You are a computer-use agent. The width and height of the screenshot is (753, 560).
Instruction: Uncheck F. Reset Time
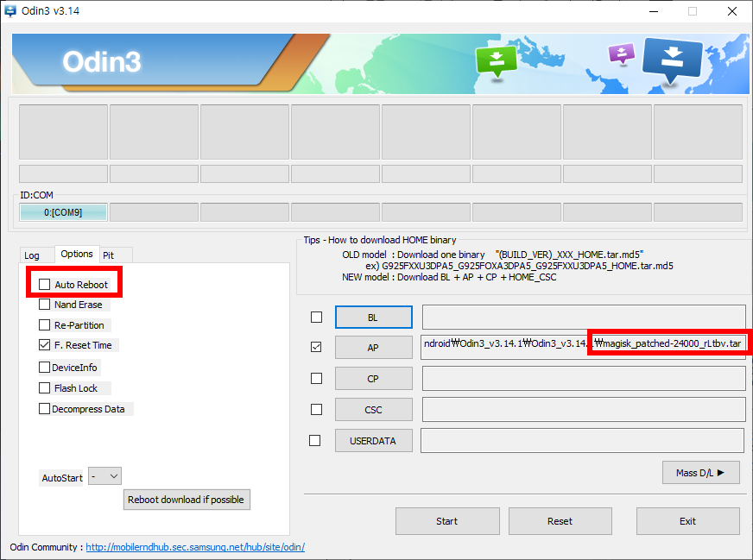click(44, 345)
